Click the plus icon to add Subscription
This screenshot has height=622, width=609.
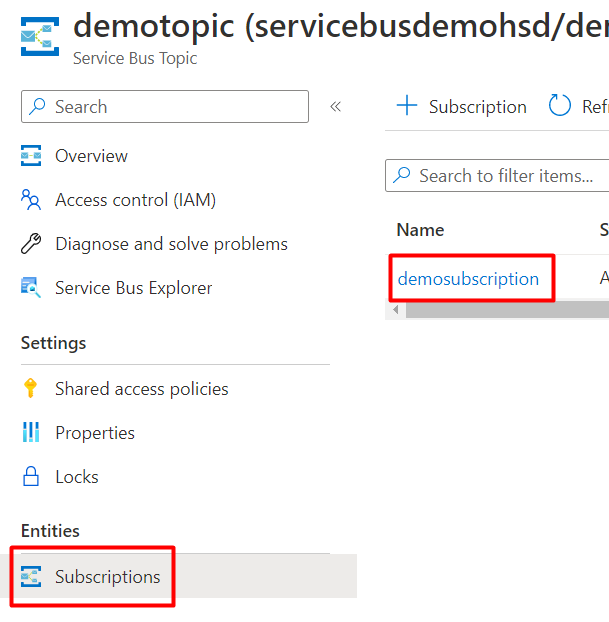pos(407,106)
